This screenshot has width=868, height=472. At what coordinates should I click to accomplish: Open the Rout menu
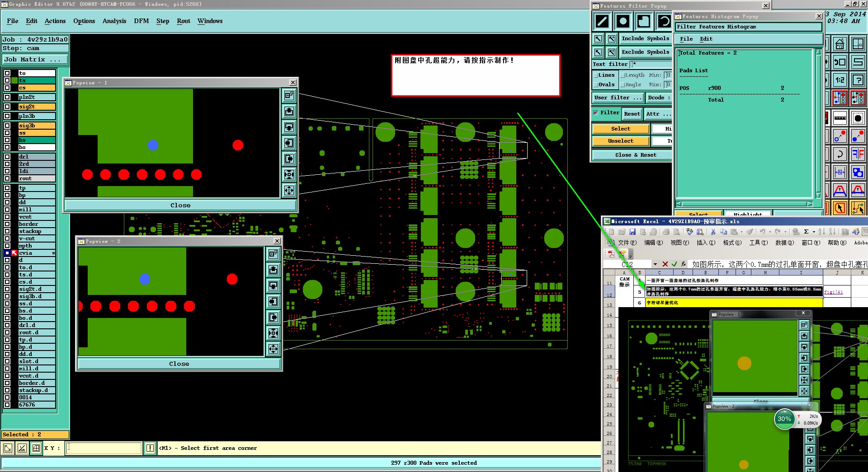tap(184, 21)
